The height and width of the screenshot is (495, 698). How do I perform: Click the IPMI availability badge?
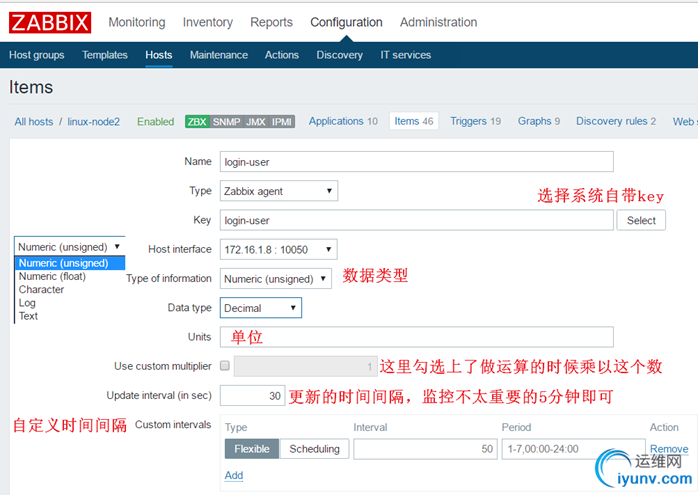(281, 122)
